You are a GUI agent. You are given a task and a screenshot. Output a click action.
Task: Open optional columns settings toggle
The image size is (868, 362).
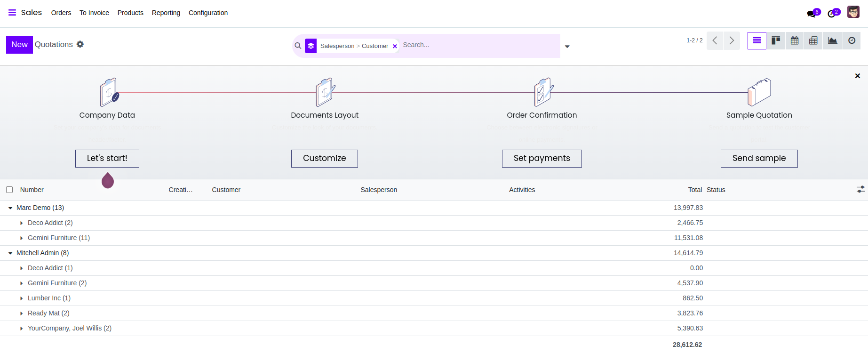click(860, 189)
